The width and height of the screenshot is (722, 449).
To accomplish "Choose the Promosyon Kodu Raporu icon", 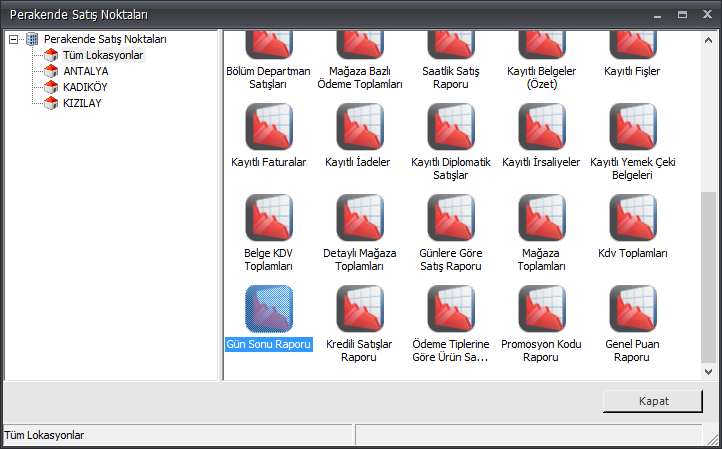I will [542, 309].
